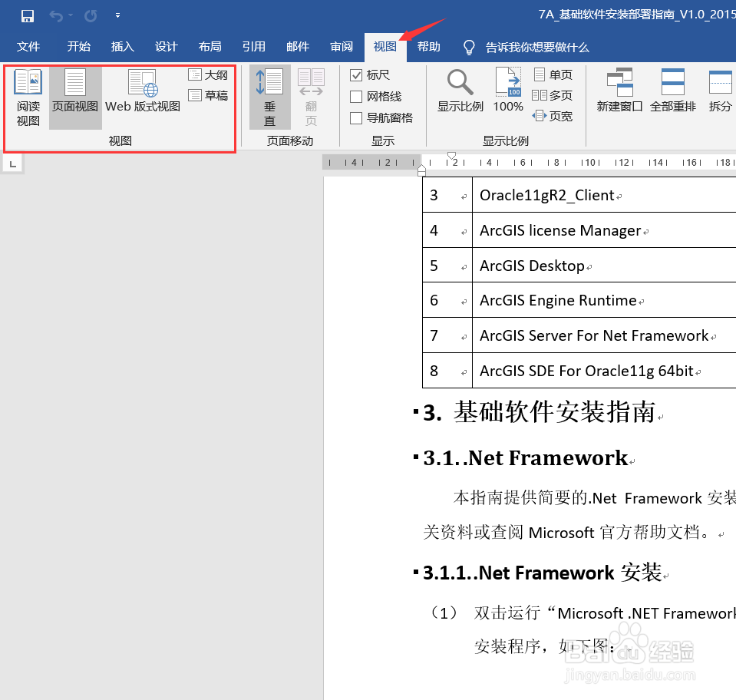Switch to the 审阅 ribbon tab
736x700 pixels.
coord(342,47)
